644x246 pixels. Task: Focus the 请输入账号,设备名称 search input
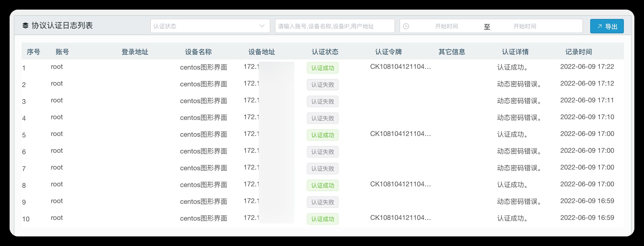335,26
